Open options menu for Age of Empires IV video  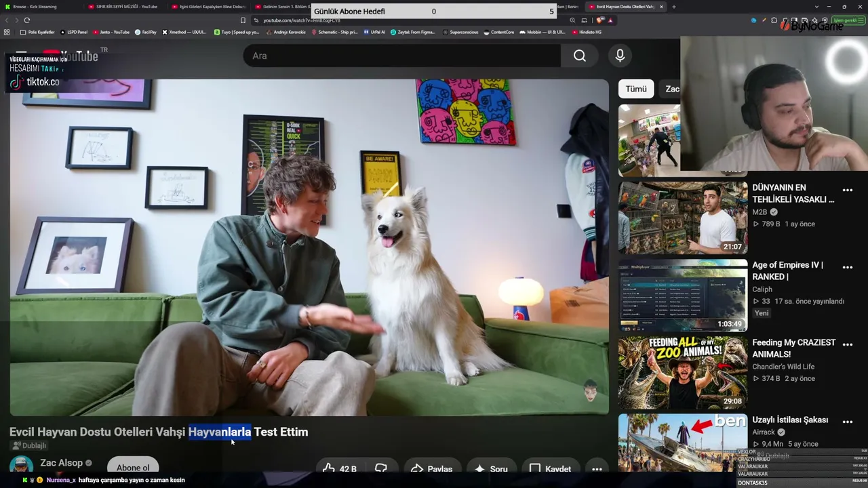pos(848,268)
